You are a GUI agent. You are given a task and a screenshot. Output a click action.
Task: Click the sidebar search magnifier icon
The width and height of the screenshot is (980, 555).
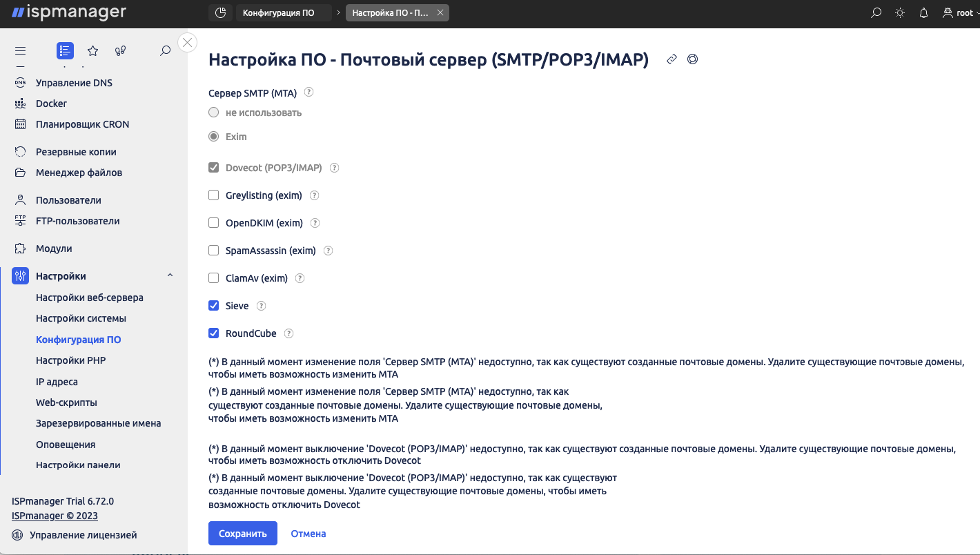(x=165, y=50)
